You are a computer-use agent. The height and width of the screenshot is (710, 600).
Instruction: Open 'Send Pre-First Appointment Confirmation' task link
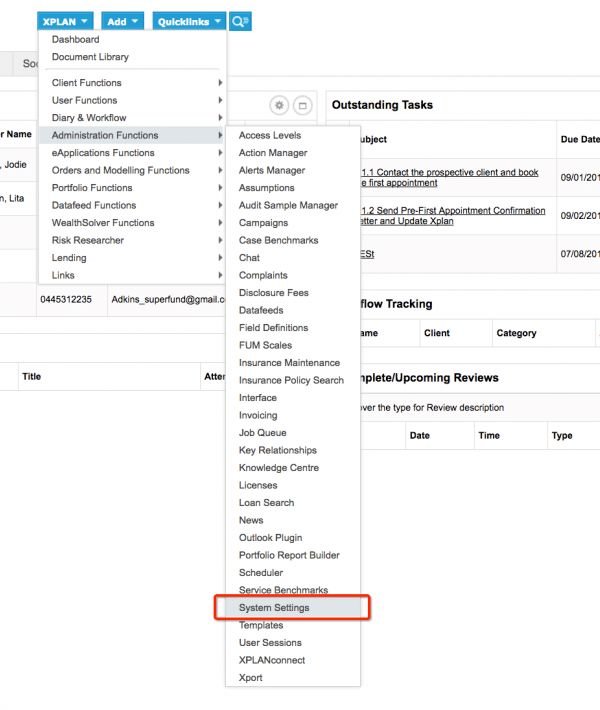[x=452, y=216]
